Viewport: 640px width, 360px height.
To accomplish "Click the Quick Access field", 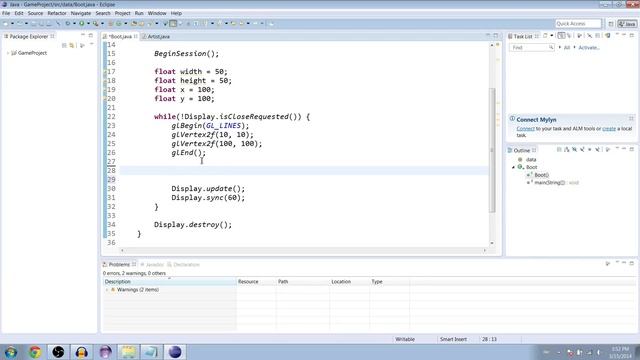I will pyautogui.click(x=578, y=24).
